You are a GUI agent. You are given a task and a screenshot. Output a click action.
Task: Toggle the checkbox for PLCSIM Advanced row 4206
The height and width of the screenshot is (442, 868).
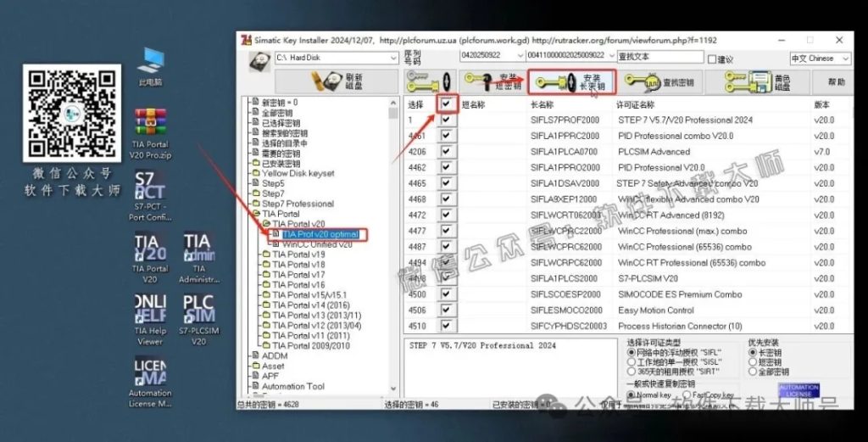[x=446, y=151]
